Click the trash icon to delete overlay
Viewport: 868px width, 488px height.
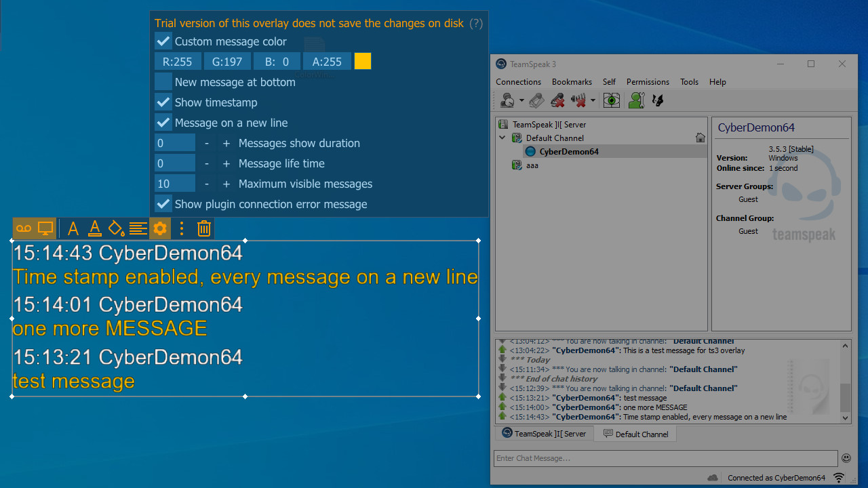coord(204,229)
